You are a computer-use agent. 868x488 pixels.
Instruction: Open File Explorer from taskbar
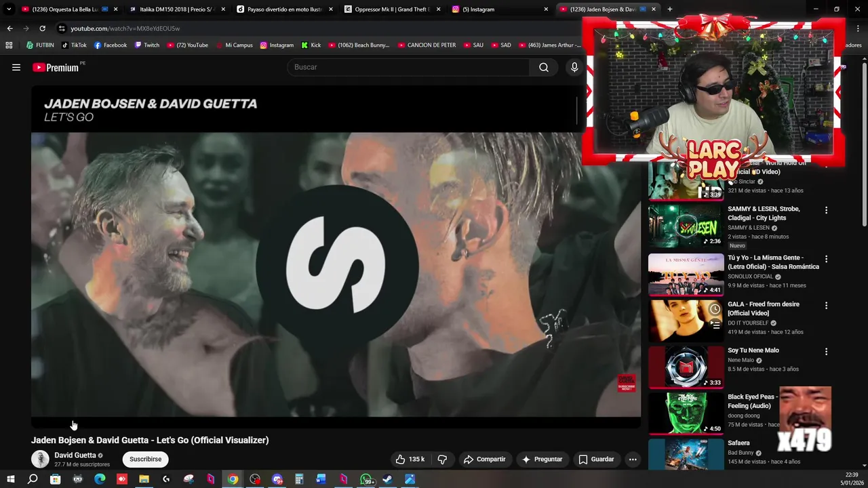[x=144, y=479]
